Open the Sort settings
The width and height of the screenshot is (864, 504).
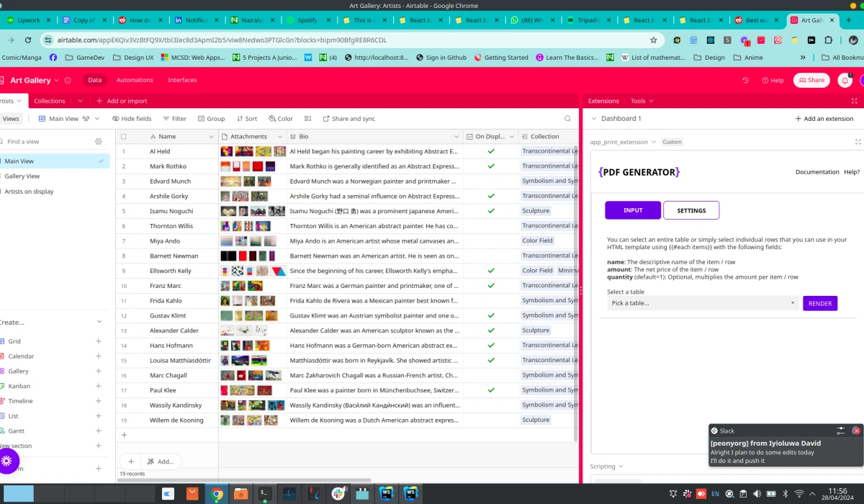point(246,118)
